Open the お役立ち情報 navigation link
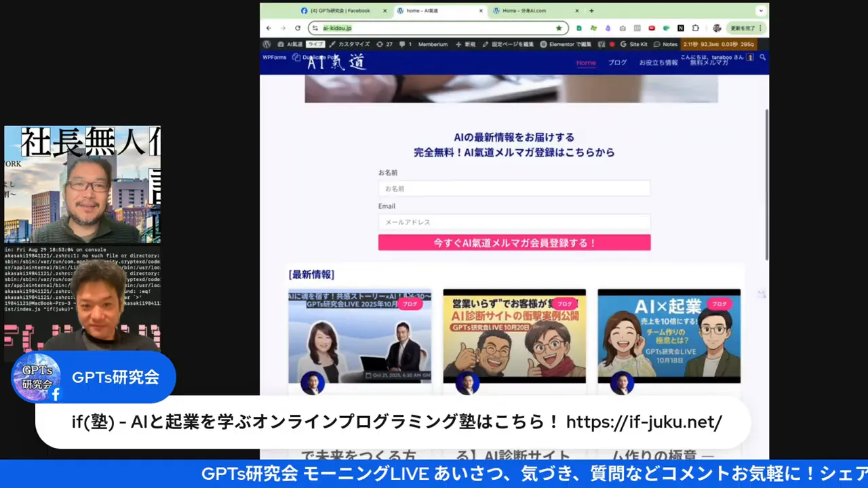The width and height of the screenshot is (868, 488). [x=658, y=62]
